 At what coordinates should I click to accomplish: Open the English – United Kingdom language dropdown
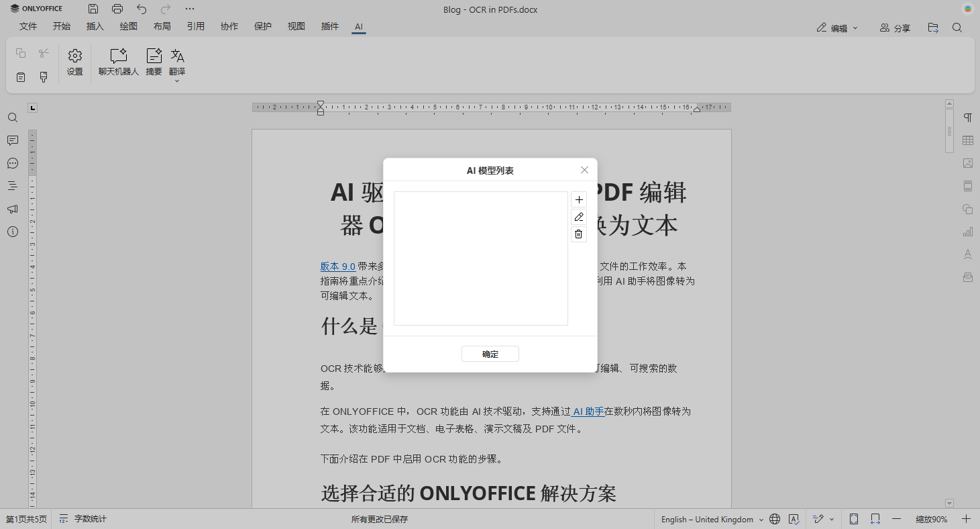click(x=712, y=519)
